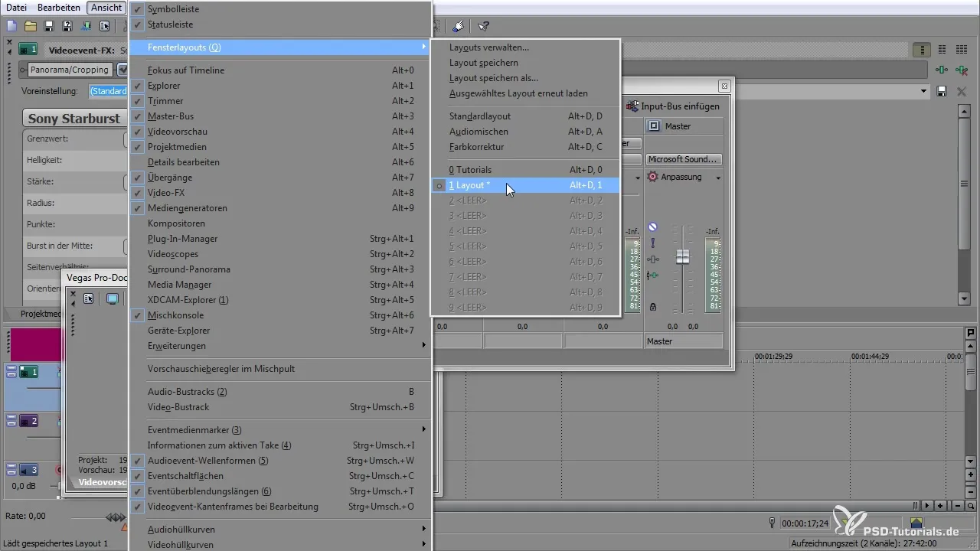Viewport: 980px width, 551px height.
Task: Zoom out timeline with minus button
Action: click(x=959, y=506)
